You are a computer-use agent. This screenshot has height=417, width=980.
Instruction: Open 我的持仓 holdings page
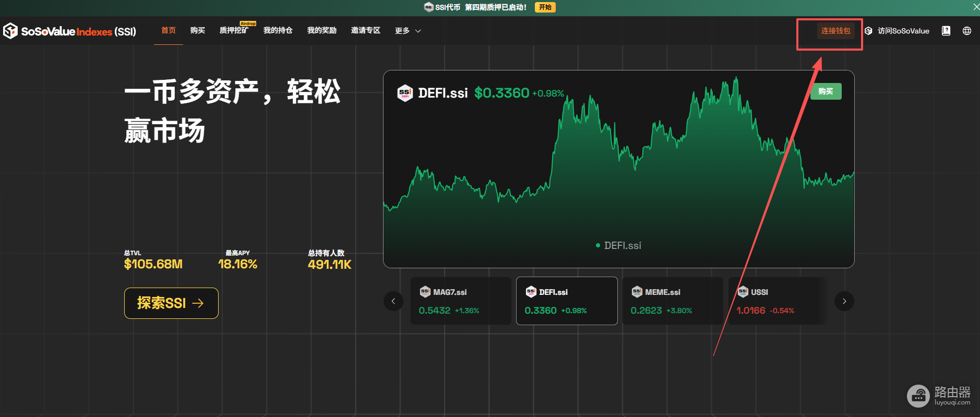coord(278,30)
